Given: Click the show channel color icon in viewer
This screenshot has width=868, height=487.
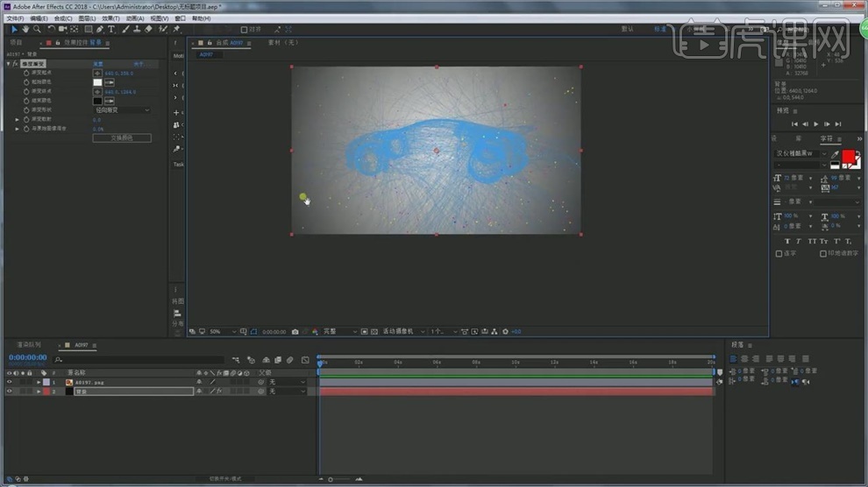Looking at the screenshot, I should (315, 332).
